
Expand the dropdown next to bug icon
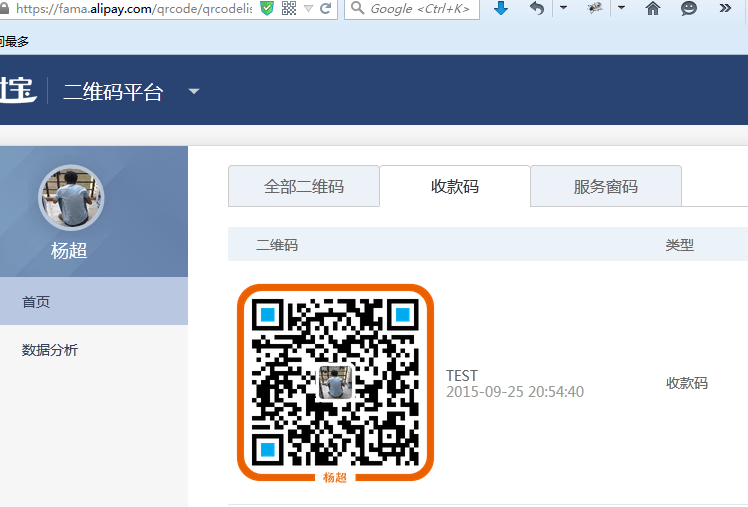(621, 8)
